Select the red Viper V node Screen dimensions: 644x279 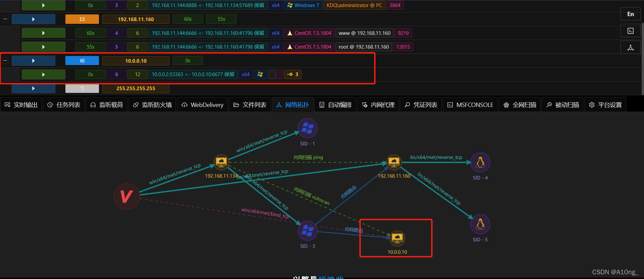[126, 197]
